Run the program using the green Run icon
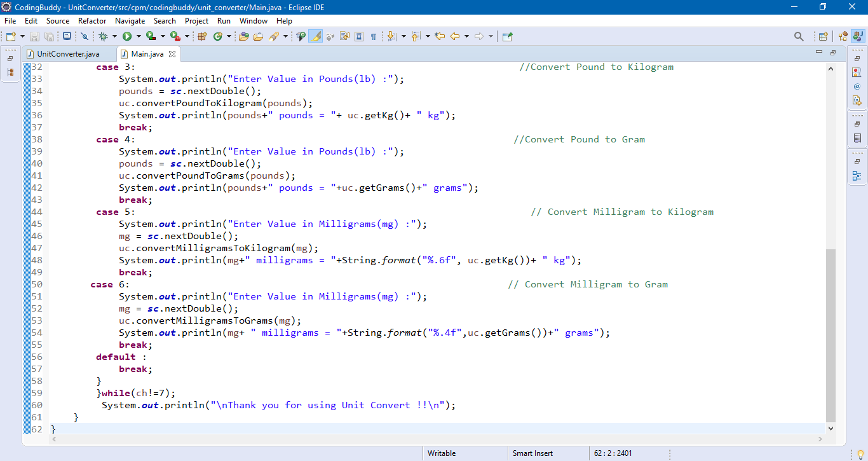Image resolution: width=868 pixels, height=461 pixels. (x=128, y=36)
